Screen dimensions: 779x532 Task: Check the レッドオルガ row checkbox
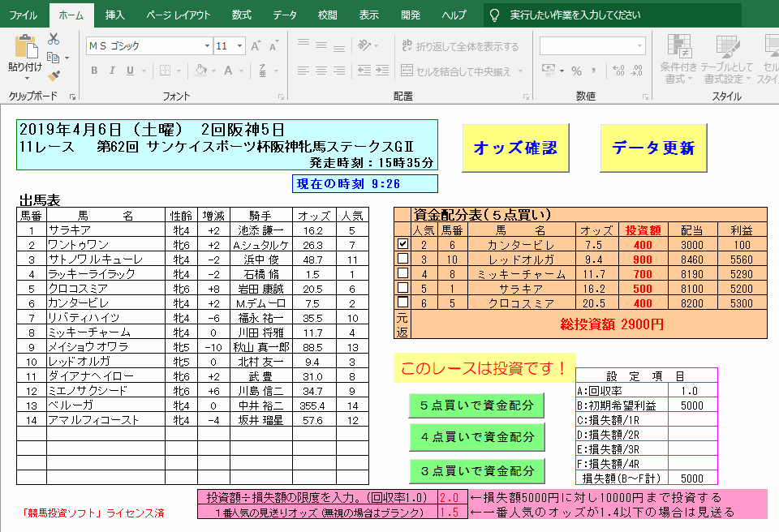tap(403, 259)
